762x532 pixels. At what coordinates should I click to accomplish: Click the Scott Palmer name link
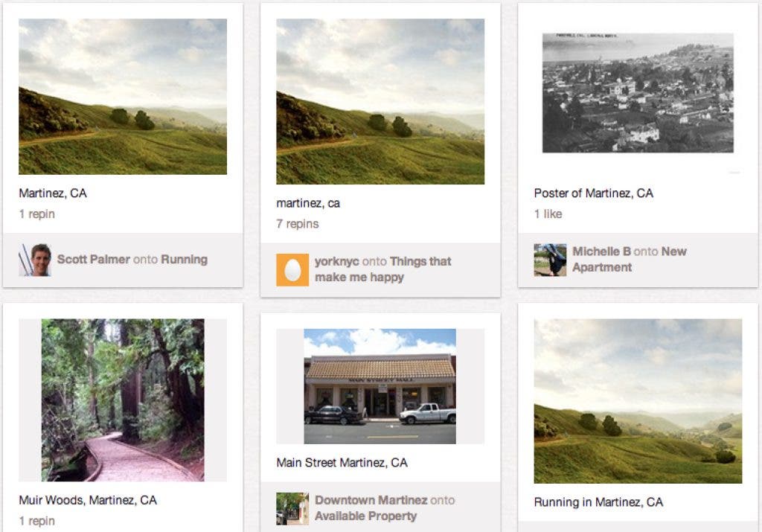[x=94, y=260]
